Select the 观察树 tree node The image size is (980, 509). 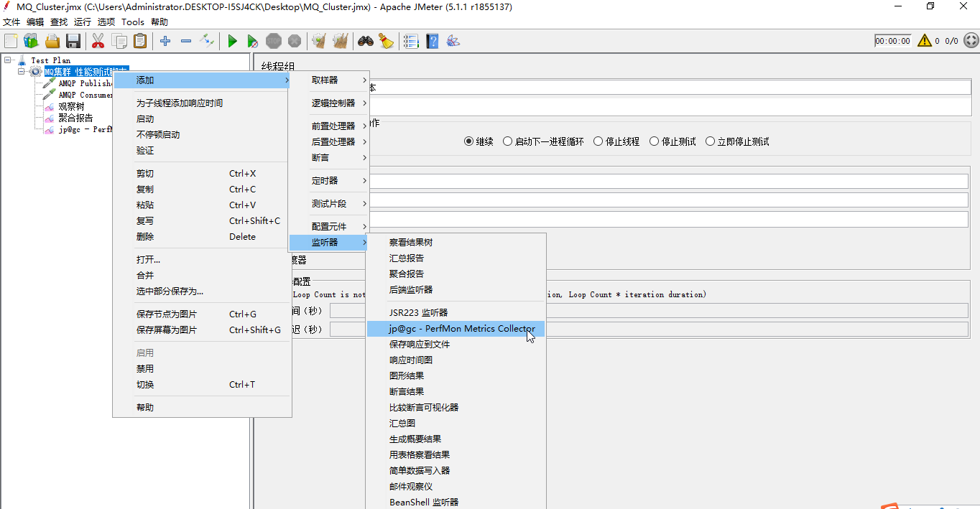click(x=71, y=106)
